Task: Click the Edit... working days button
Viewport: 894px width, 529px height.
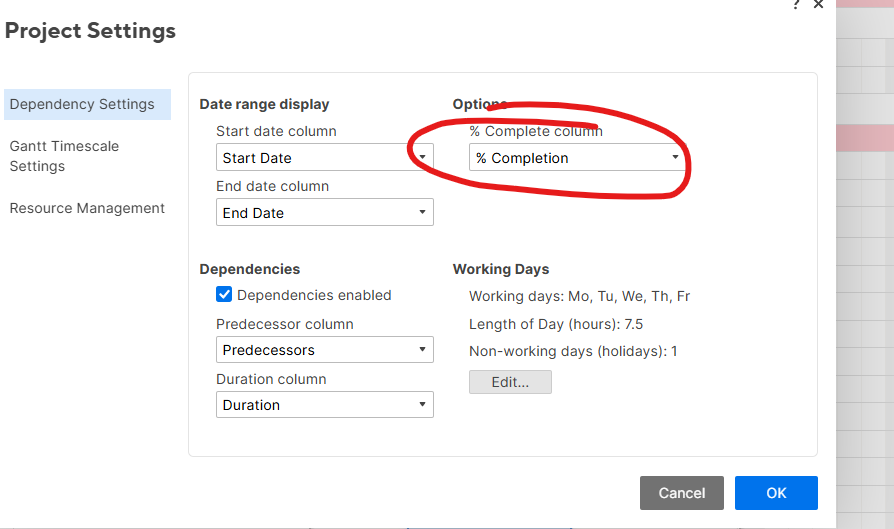Action: 510,382
